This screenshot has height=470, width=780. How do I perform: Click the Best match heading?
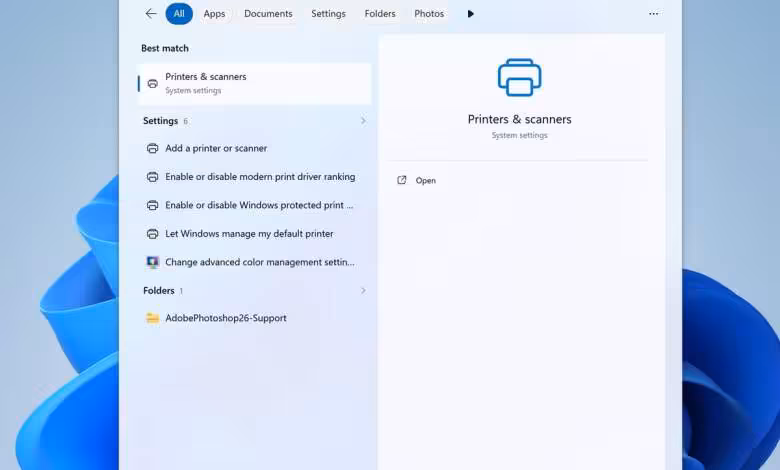[165, 48]
